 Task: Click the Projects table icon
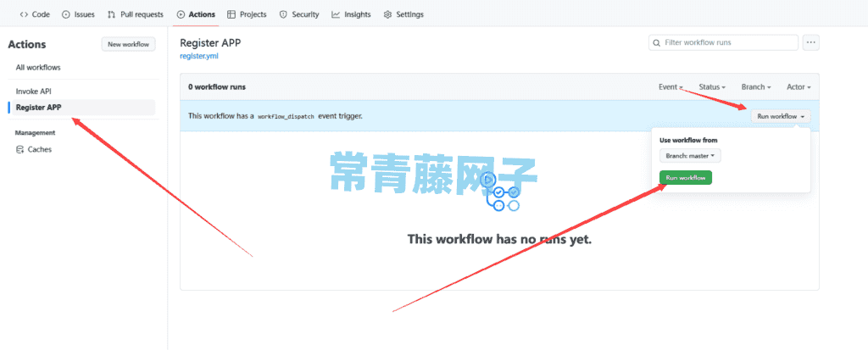tap(231, 14)
